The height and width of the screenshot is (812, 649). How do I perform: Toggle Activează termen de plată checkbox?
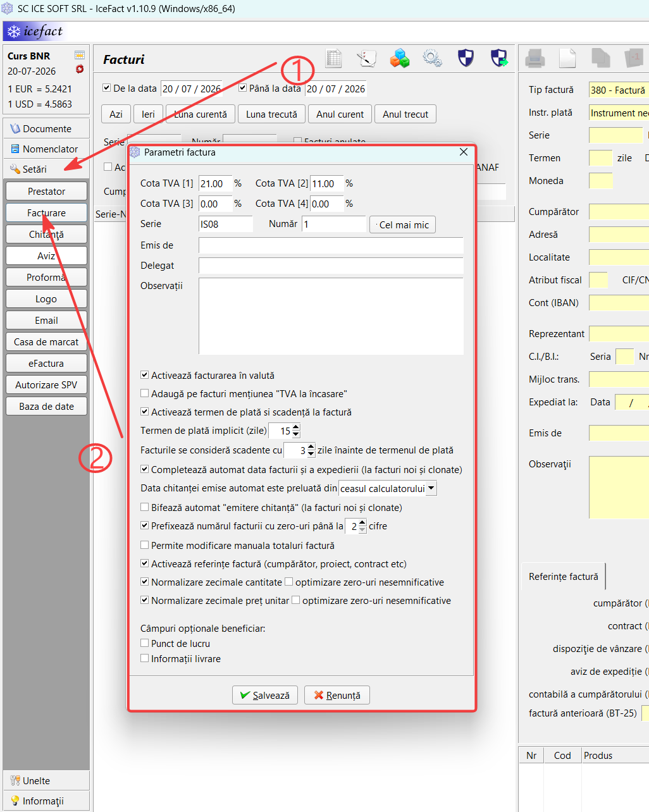[x=144, y=412]
